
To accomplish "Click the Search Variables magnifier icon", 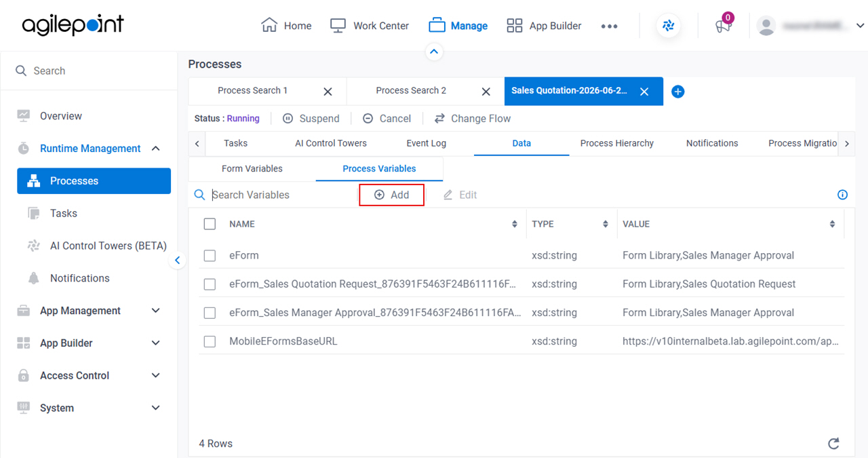I will click(x=199, y=195).
